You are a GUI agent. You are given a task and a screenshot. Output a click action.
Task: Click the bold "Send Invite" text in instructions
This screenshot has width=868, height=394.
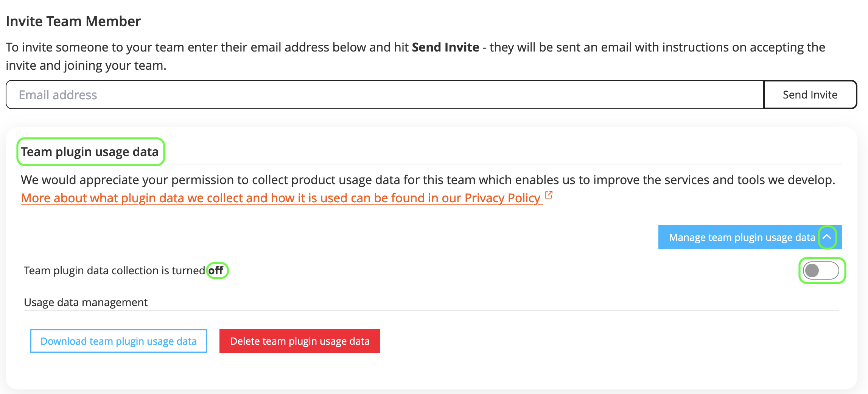pos(445,47)
